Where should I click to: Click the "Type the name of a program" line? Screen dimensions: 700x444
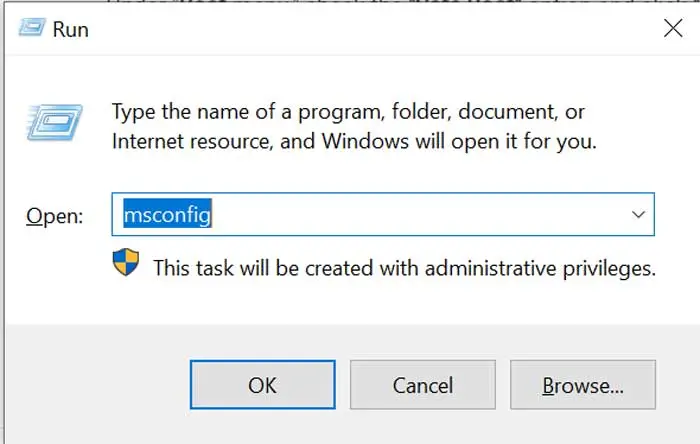click(348, 111)
